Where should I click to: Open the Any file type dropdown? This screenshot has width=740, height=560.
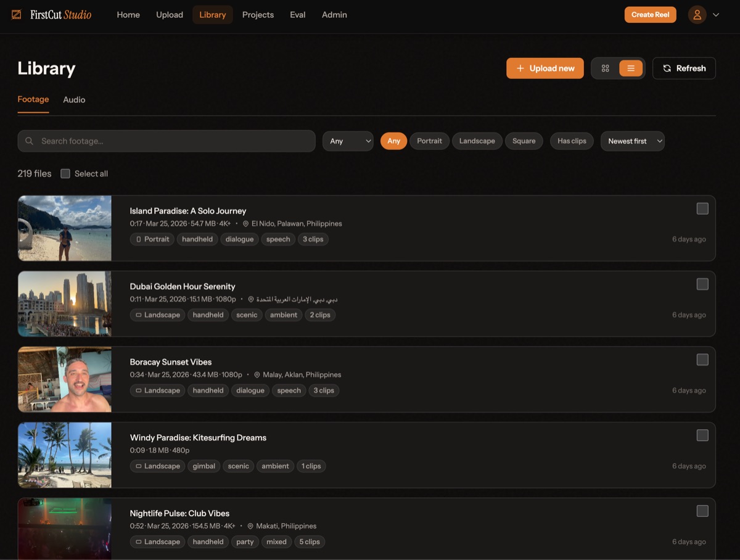tap(347, 141)
